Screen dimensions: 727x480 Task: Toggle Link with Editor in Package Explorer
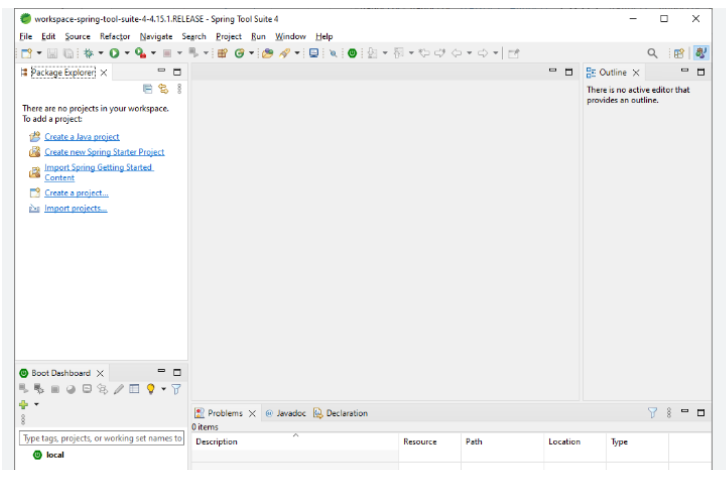[x=163, y=89]
